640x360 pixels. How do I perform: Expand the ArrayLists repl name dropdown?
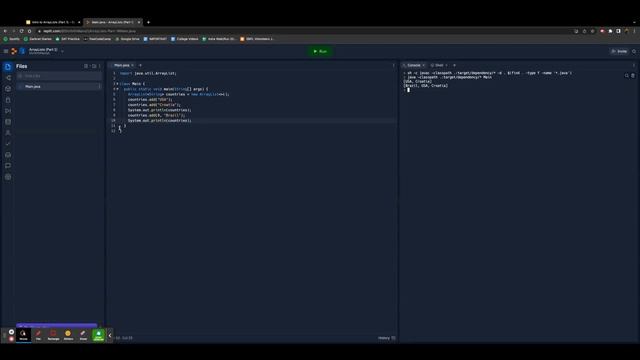(x=62, y=51)
